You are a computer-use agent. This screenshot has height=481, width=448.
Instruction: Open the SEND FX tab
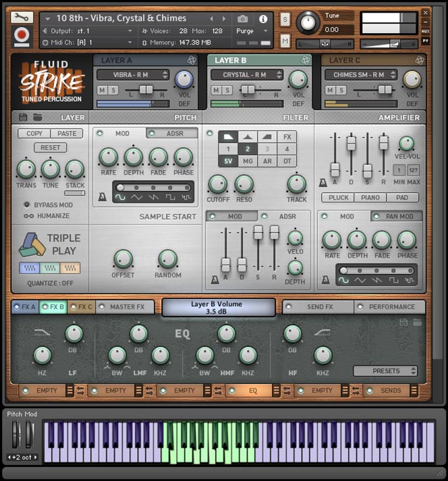(x=318, y=307)
